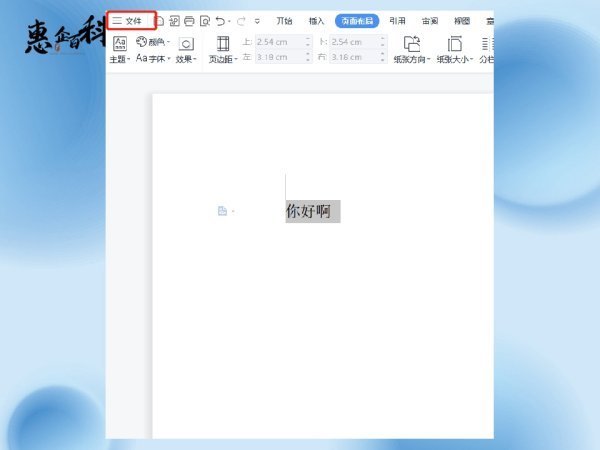This screenshot has width=600, height=450.
Task: Click the undo arrow icon
Action: coord(220,20)
